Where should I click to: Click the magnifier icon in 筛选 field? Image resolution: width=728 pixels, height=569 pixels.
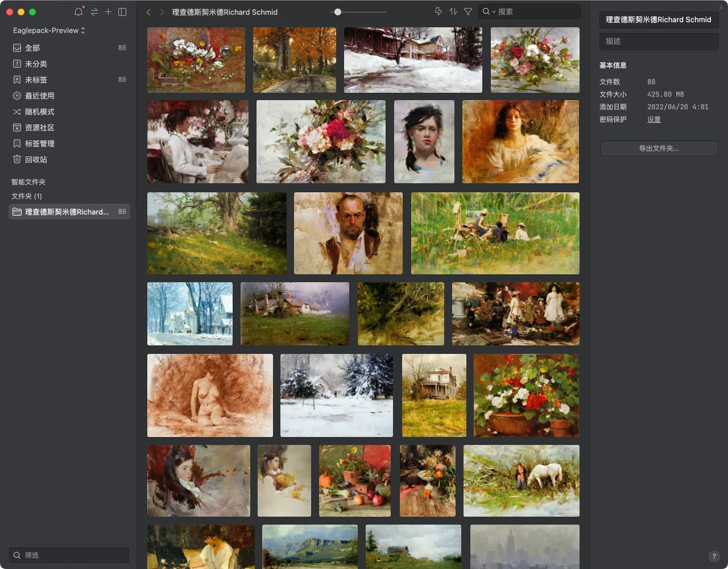coord(17,555)
